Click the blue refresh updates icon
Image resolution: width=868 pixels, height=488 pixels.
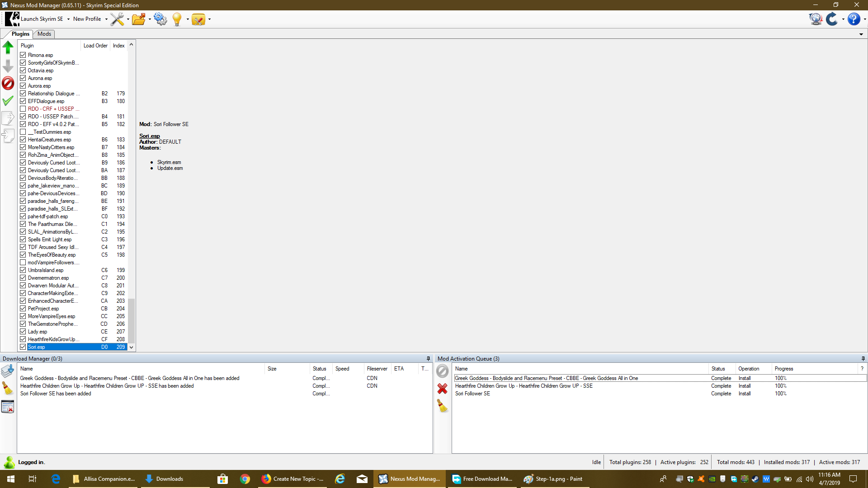click(x=832, y=19)
